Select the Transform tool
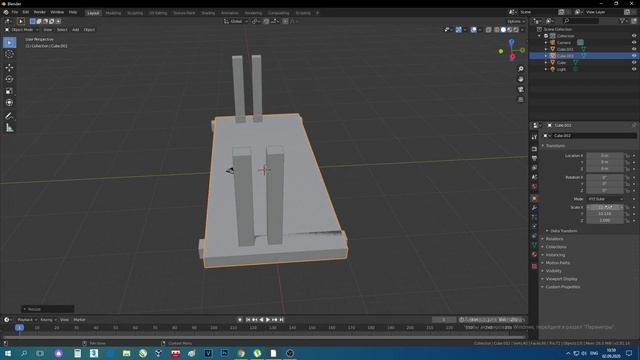This screenshot has width=640, height=360. [x=9, y=103]
